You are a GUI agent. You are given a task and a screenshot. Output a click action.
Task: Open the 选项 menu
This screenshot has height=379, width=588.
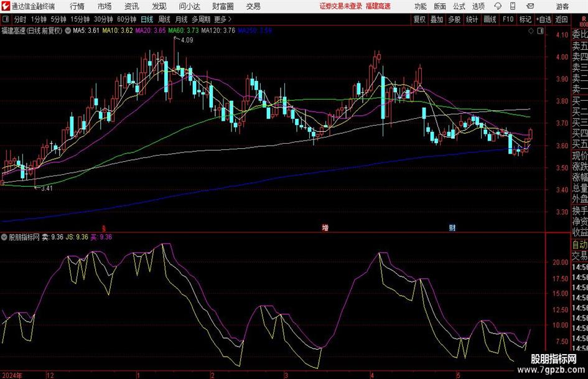tap(478, 6)
